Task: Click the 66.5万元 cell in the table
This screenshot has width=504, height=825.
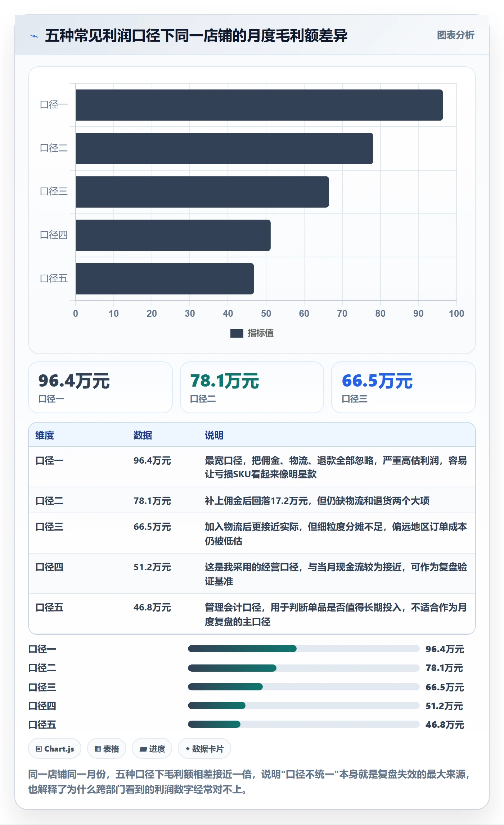Action: 152,527
